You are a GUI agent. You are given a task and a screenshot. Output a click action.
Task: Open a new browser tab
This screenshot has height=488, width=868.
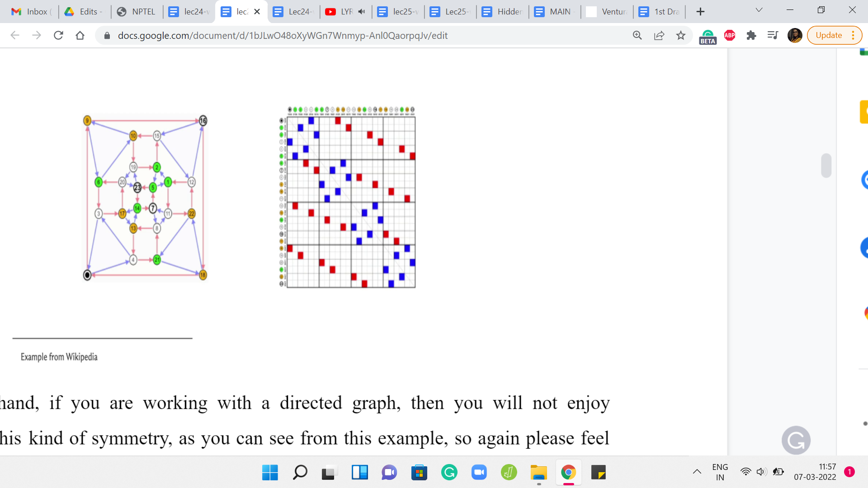[700, 12]
